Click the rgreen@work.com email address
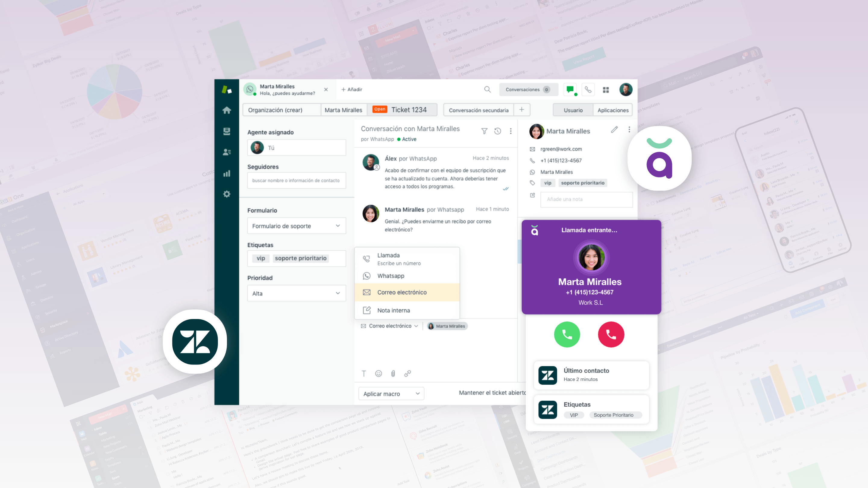This screenshot has width=868, height=488. pos(561,149)
